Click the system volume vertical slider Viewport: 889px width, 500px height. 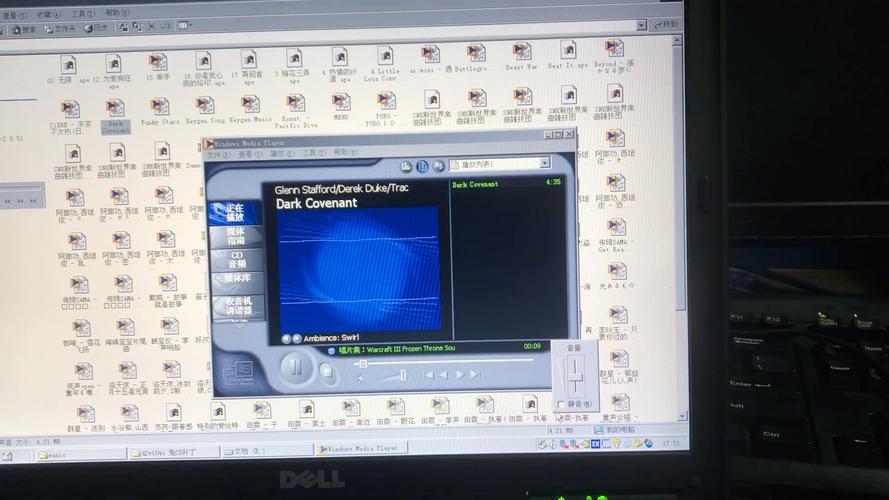pyautogui.click(x=575, y=376)
